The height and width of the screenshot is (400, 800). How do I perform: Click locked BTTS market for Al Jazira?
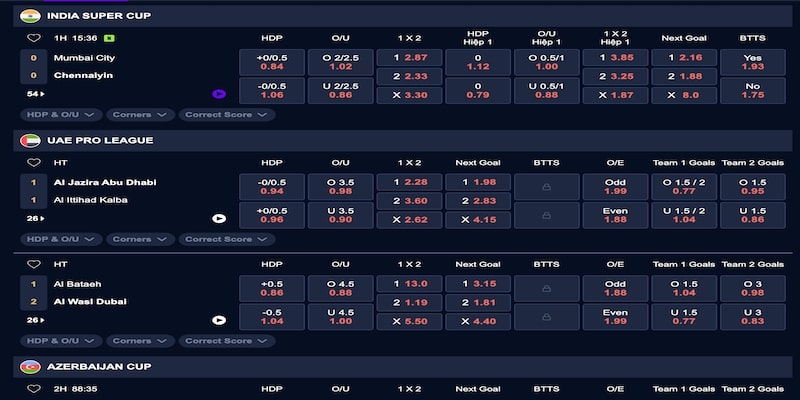click(x=546, y=187)
